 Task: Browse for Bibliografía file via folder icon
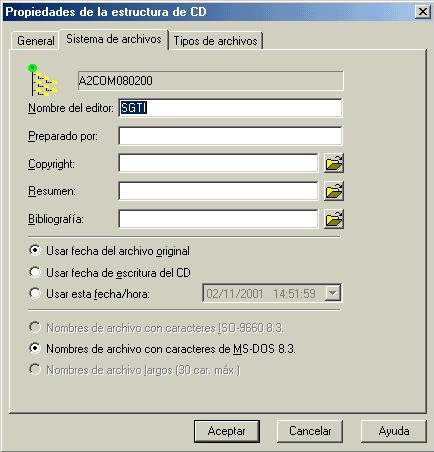click(334, 219)
